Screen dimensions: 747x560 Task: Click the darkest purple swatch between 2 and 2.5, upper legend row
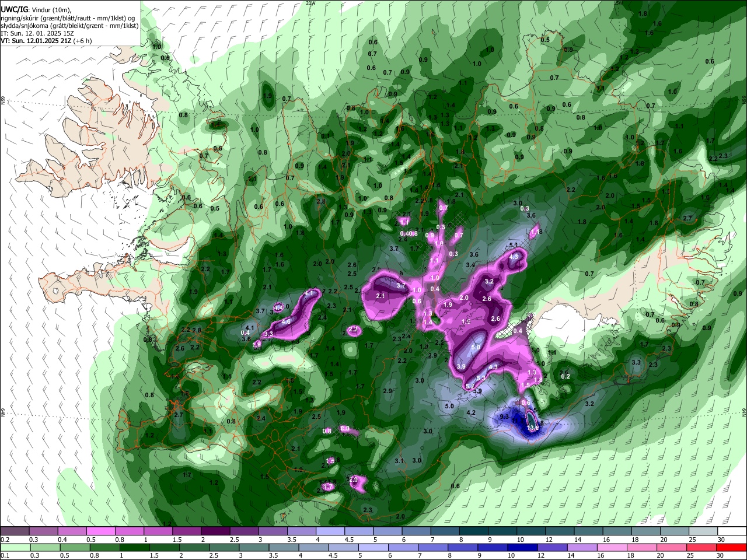pos(215,531)
